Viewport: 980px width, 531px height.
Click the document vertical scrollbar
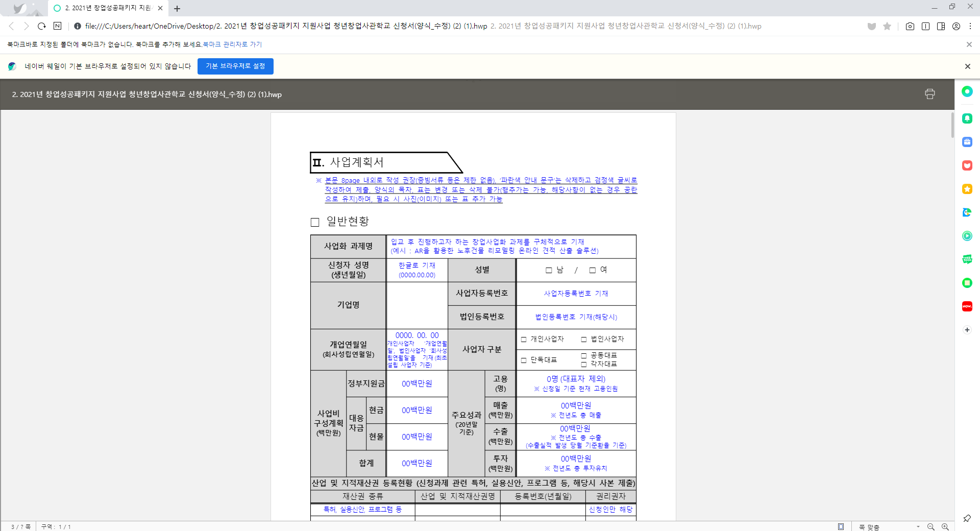[952, 125]
